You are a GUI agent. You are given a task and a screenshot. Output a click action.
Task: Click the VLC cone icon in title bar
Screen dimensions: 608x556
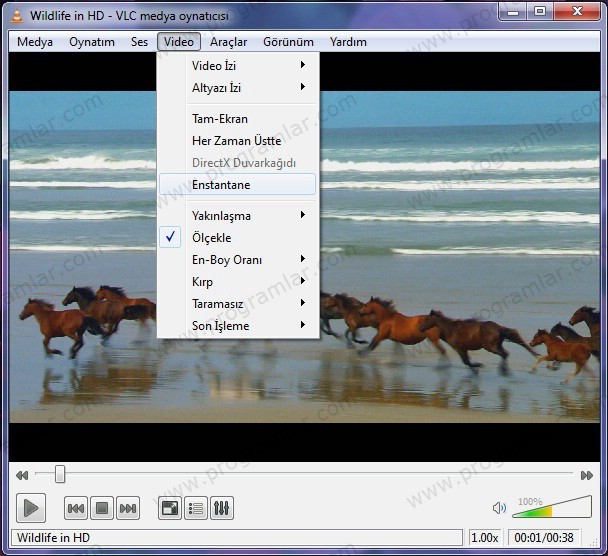pos(17,16)
